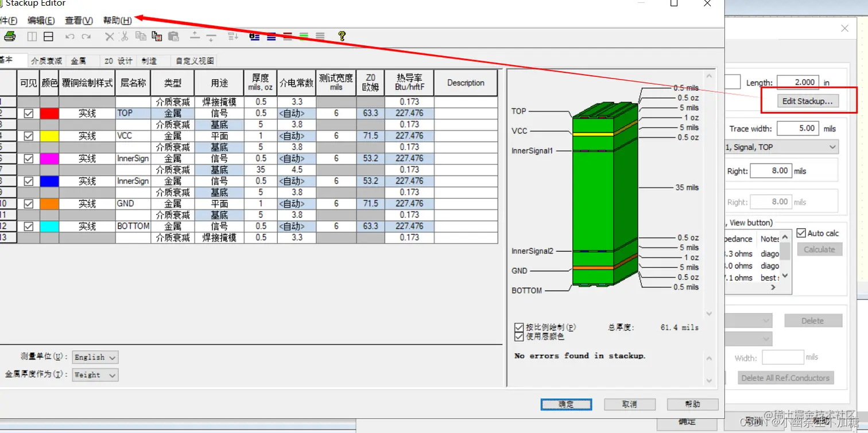Click the red color swatch for TOP
This screenshot has width=868, height=433.
tap(49, 114)
